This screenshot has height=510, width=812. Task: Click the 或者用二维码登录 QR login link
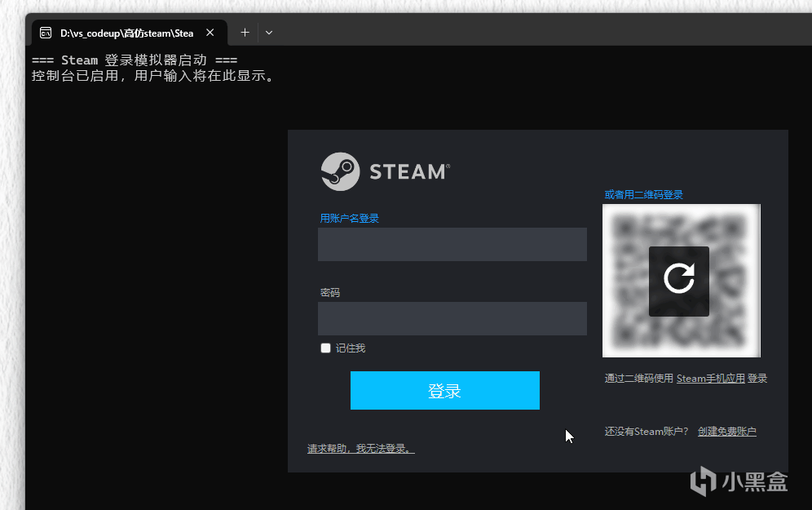tap(643, 194)
